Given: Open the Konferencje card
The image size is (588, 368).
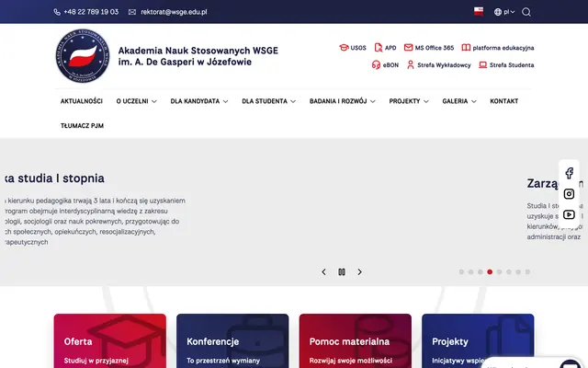Looking at the screenshot, I should (x=232, y=341).
